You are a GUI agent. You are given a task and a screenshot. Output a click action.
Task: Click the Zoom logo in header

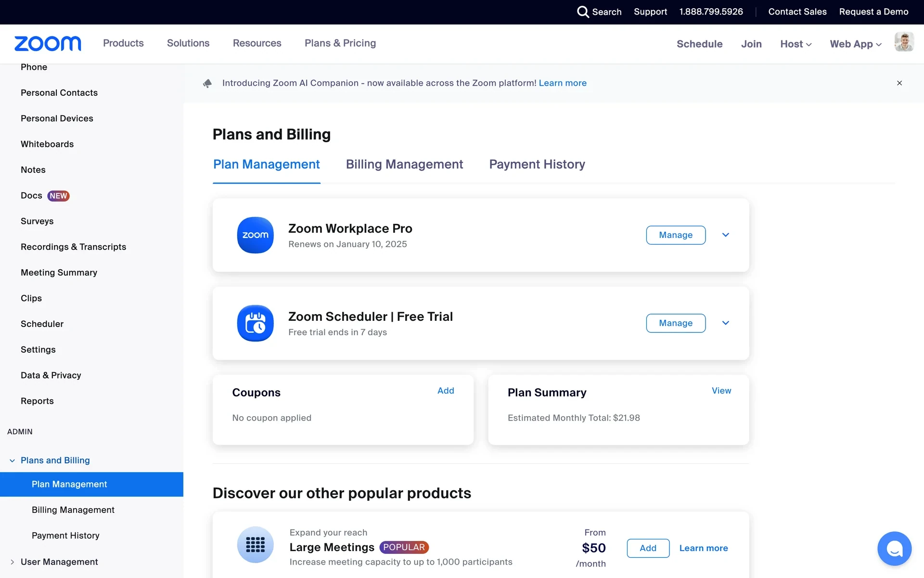48,43
